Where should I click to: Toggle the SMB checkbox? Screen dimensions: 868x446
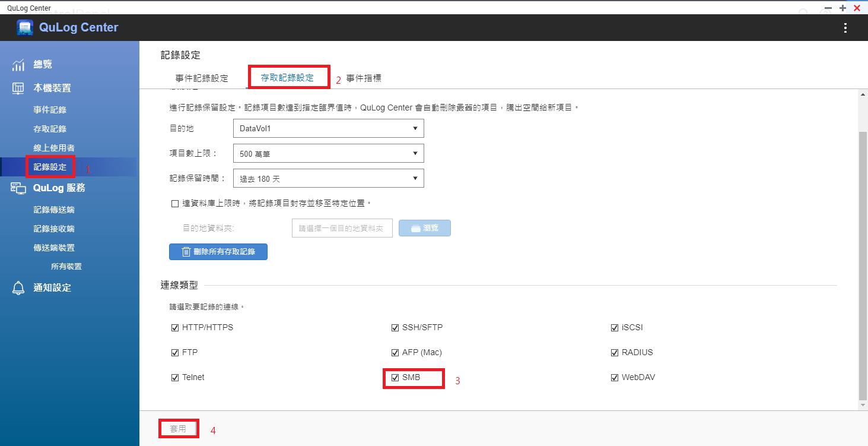click(x=395, y=378)
